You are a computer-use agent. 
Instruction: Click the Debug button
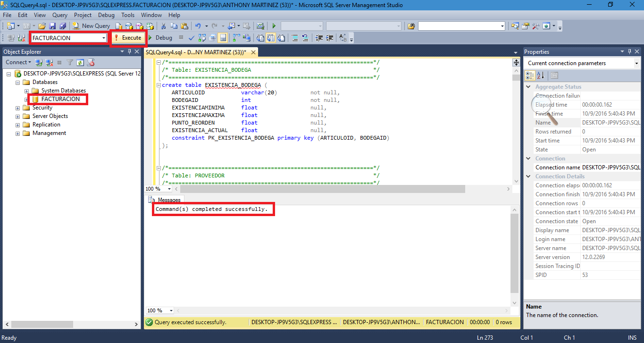coord(160,38)
